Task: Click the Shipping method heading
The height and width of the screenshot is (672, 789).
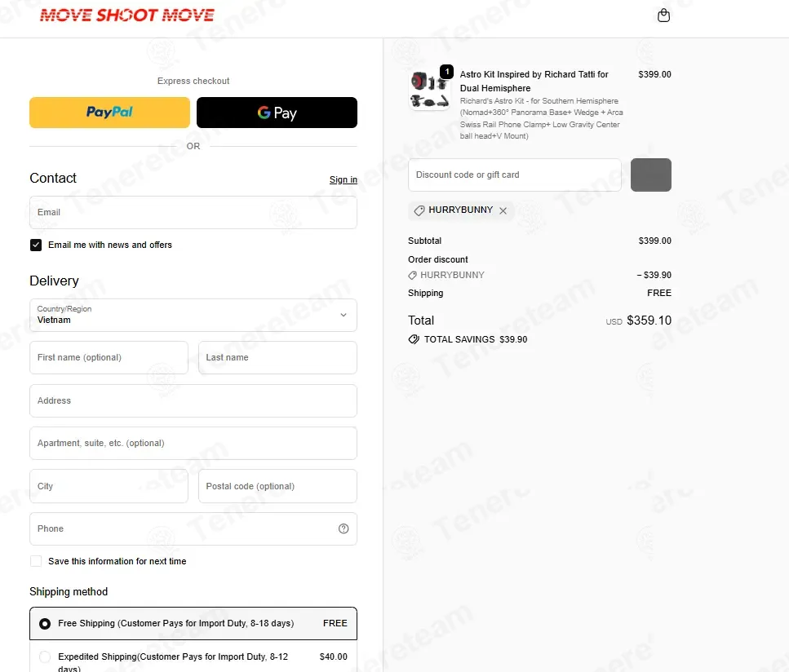Action: point(69,592)
